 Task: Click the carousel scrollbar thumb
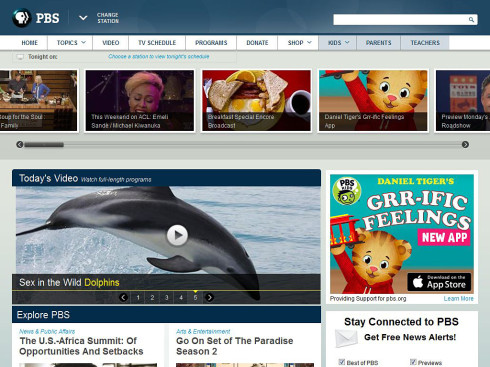click(x=44, y=145)
